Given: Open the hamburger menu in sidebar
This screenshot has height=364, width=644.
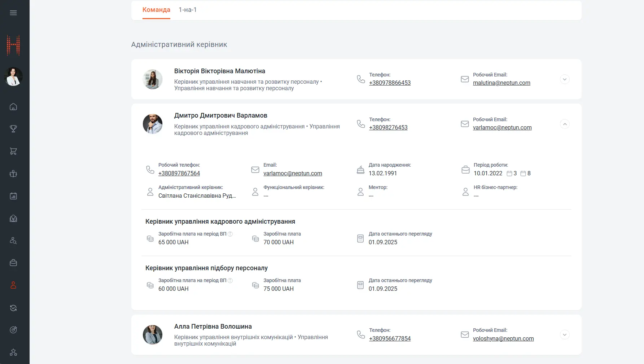Looking at the screenshot, I should click(13, 13).
